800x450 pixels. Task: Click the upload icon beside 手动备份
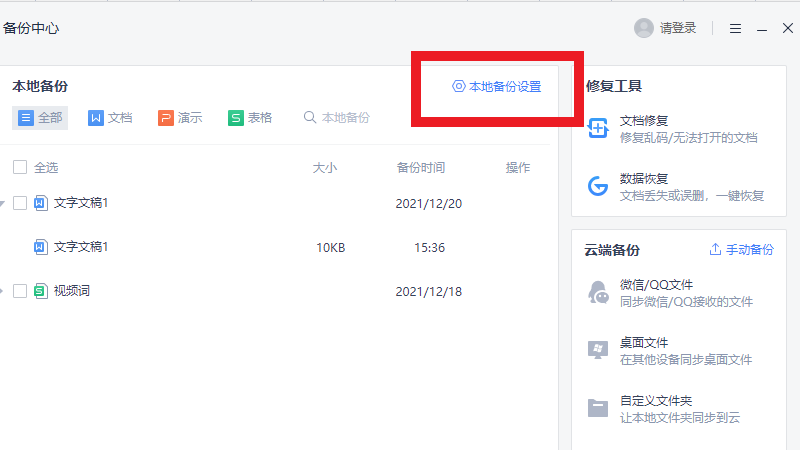(715, 249)
